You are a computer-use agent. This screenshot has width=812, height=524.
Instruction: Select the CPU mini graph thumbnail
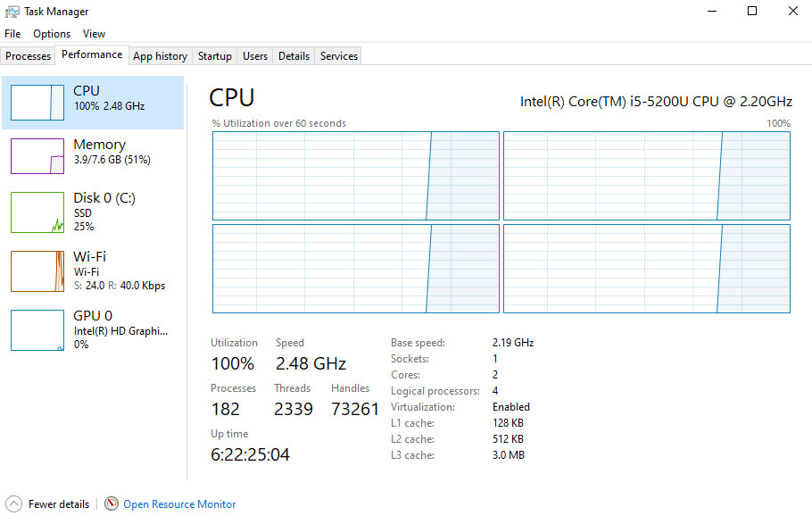(37, 103)
